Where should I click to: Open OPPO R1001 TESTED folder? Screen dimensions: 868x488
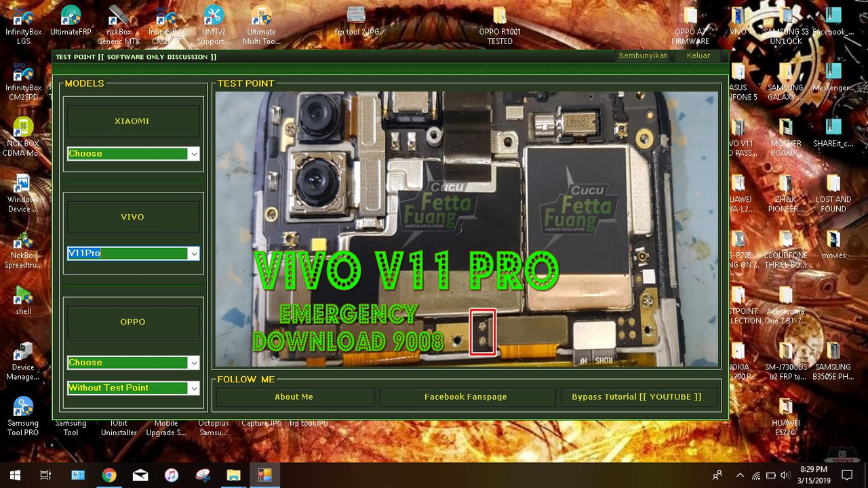(x=500, y=24)
